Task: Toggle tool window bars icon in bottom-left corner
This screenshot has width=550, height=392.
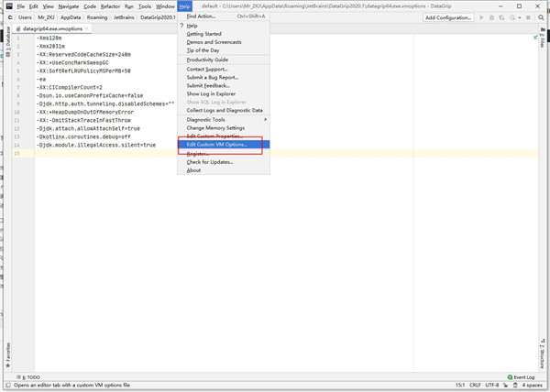Action: coord(5,386)
